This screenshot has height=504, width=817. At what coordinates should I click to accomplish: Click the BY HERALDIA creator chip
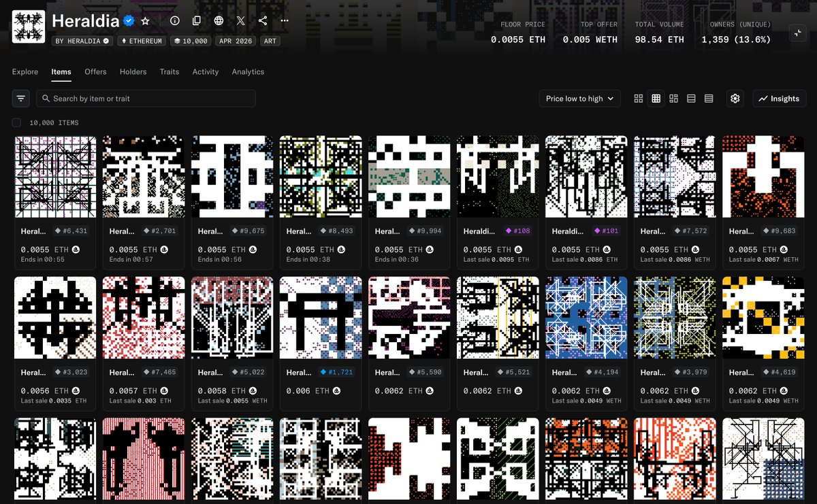point(82,41)
